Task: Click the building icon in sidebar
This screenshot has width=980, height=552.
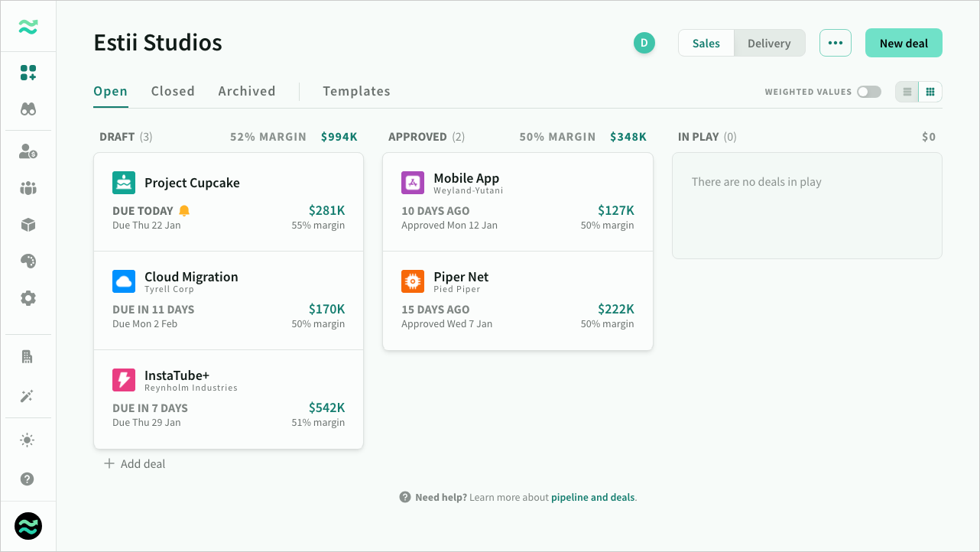Action: 28,357
